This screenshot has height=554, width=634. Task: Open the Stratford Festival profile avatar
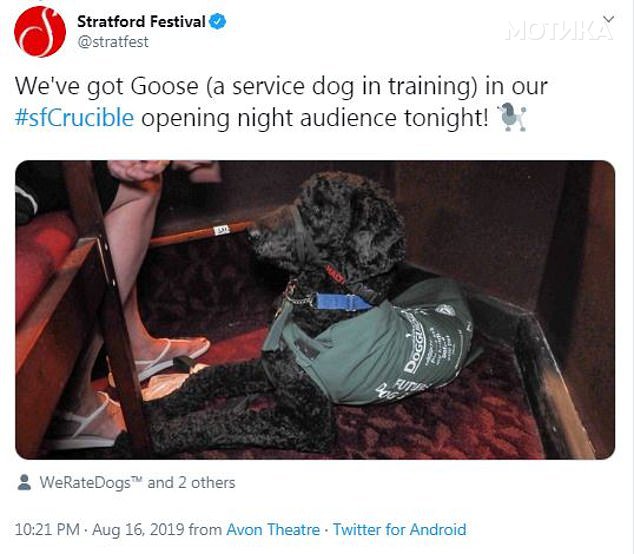click(x=40, y=32)
